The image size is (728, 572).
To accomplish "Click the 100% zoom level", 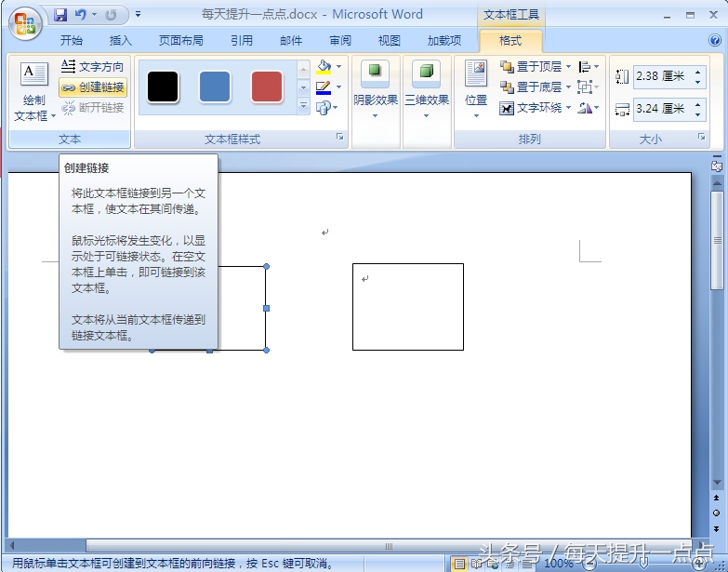I will (x=558, y=564).
